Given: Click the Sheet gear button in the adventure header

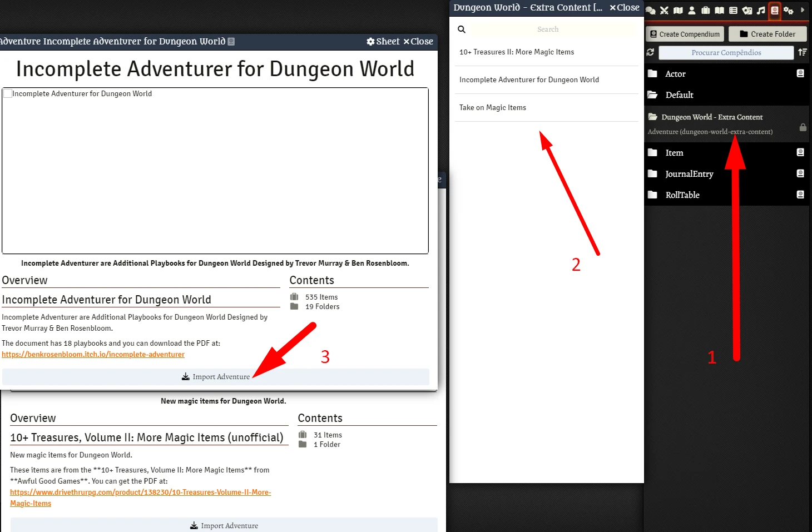Looking at the screenshot, I should coord(383,42).
